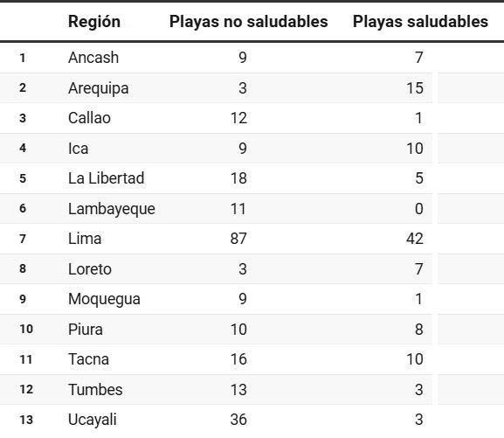Click row number 13 index cell

point(26,420)
